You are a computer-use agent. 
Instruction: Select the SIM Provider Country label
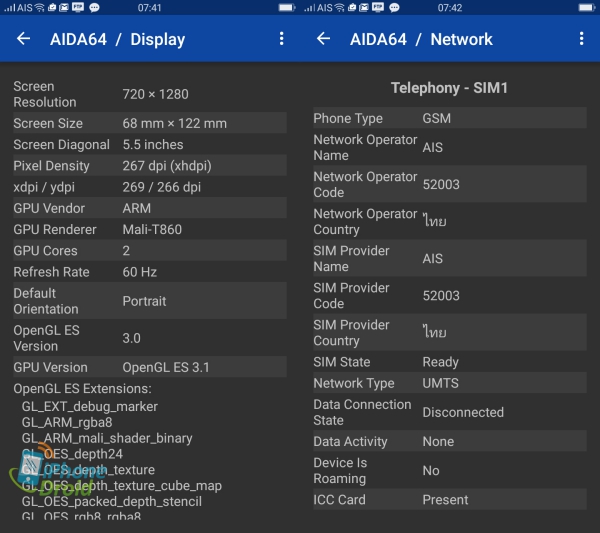coord(351,333)
